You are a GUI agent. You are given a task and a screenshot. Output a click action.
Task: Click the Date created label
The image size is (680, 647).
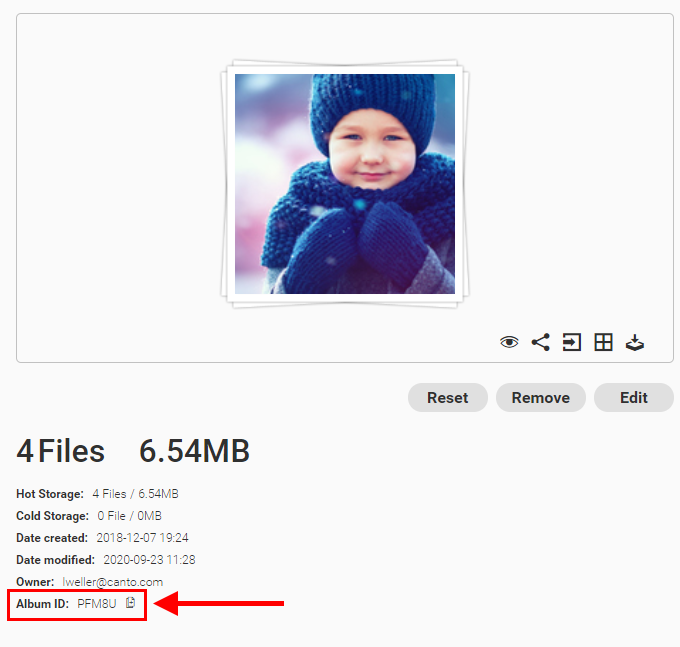(52, 538)
